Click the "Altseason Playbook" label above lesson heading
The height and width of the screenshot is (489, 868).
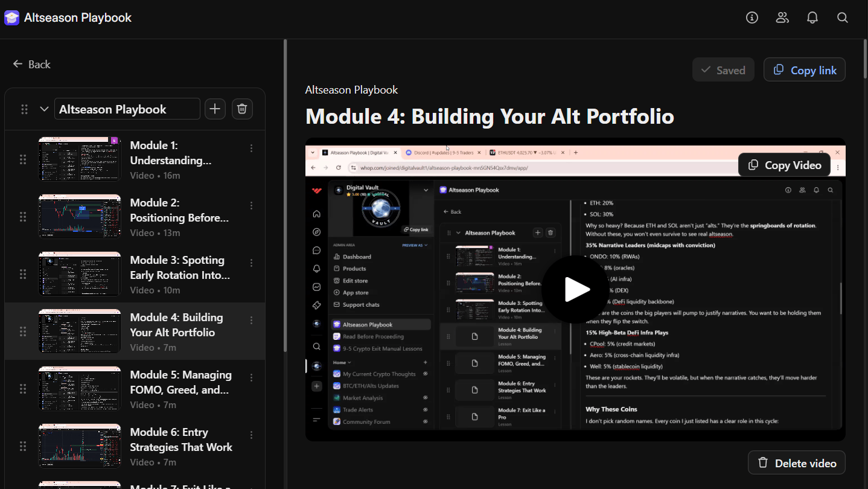coord(351,90)
